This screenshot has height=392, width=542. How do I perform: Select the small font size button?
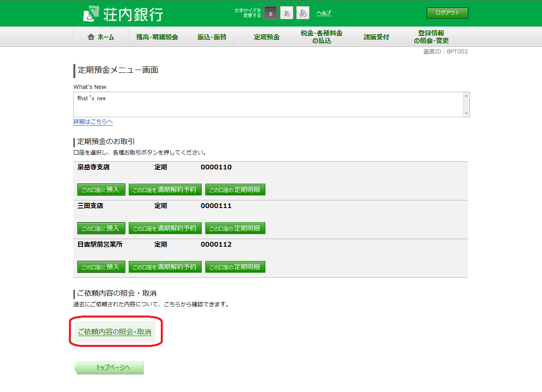click(x=270, y=13)
